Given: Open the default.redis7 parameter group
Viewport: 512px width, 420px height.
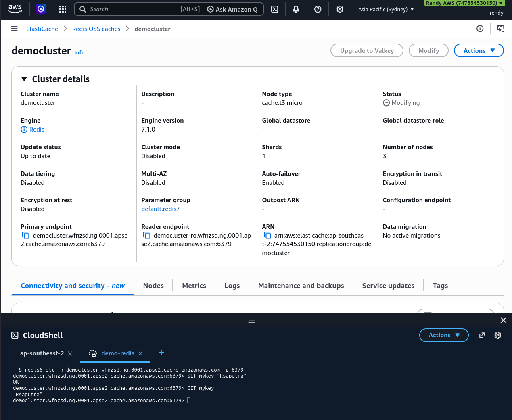Looking at the screenshot, I should (160, 209).
